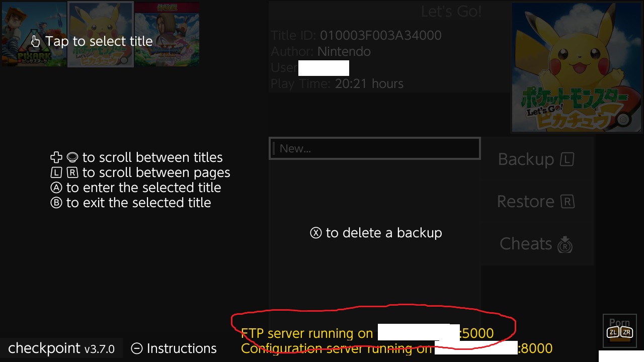The image size is (644, 362).
Task: Click the right-stick icon beside Cheats
Action: pos(565,244)
